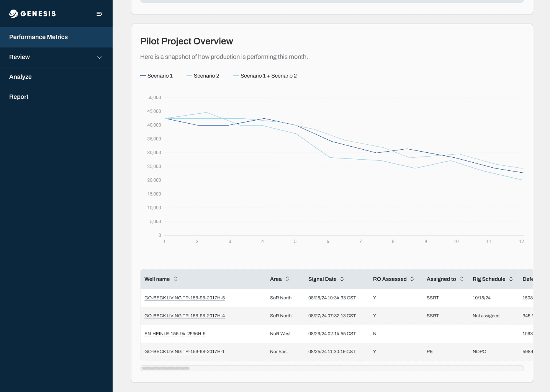Sort by RO Assessed sort icon

pos(412,279)
